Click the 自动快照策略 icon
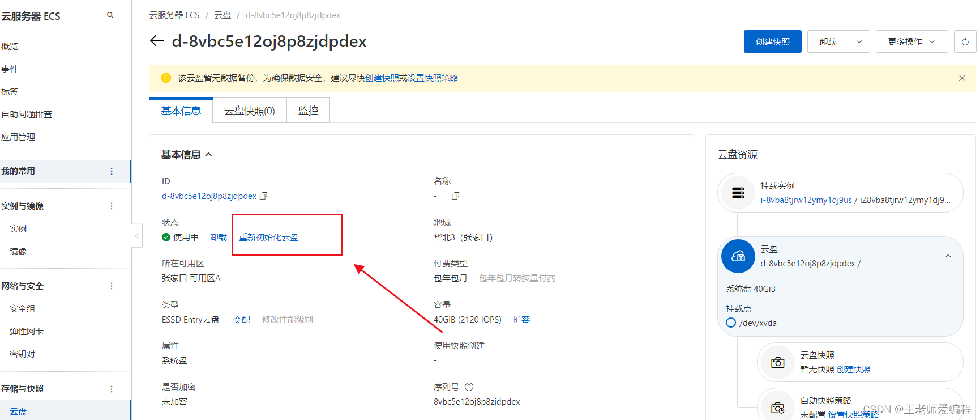The image size is (980, 420). pos(778,407)
